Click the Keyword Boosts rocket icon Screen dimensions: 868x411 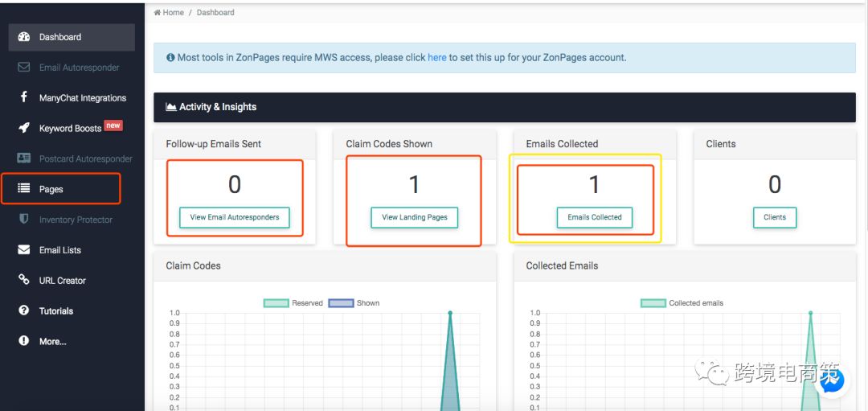coord(24,128)
